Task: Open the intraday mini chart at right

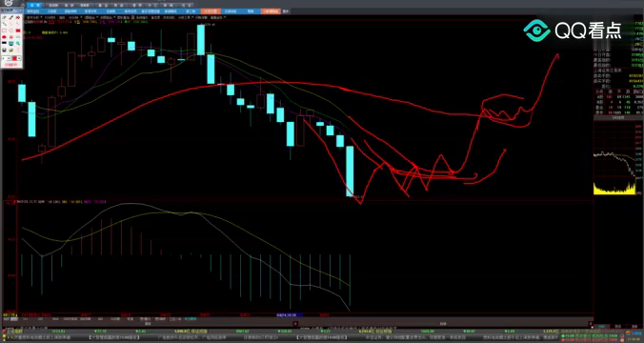Action: point(617,158)
